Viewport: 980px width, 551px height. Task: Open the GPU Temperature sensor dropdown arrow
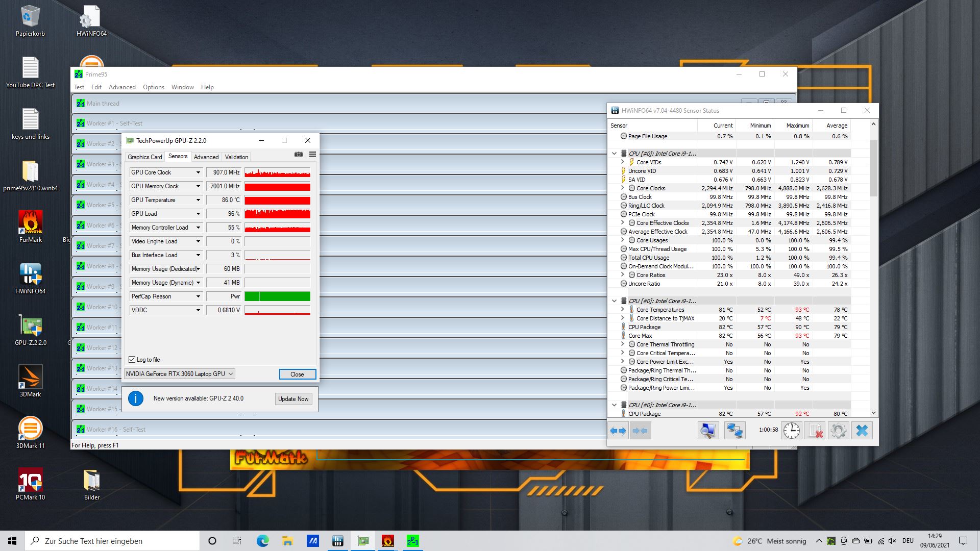198,200
